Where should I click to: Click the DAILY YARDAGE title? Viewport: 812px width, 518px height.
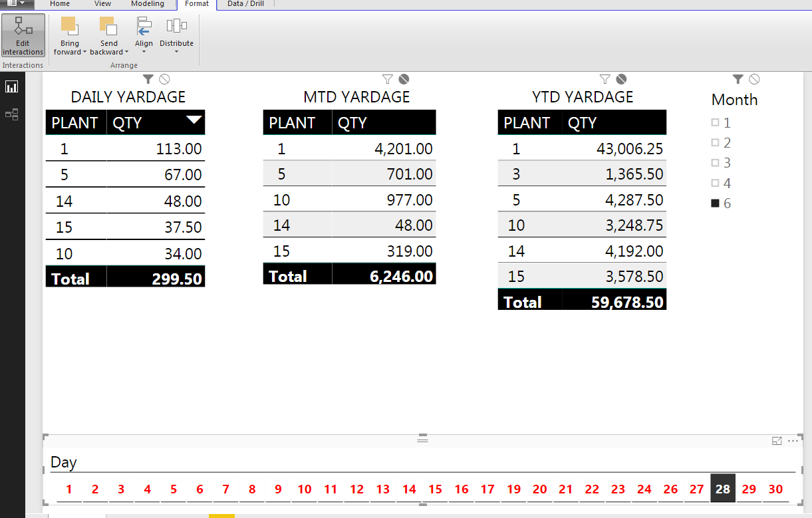[128, 97]
